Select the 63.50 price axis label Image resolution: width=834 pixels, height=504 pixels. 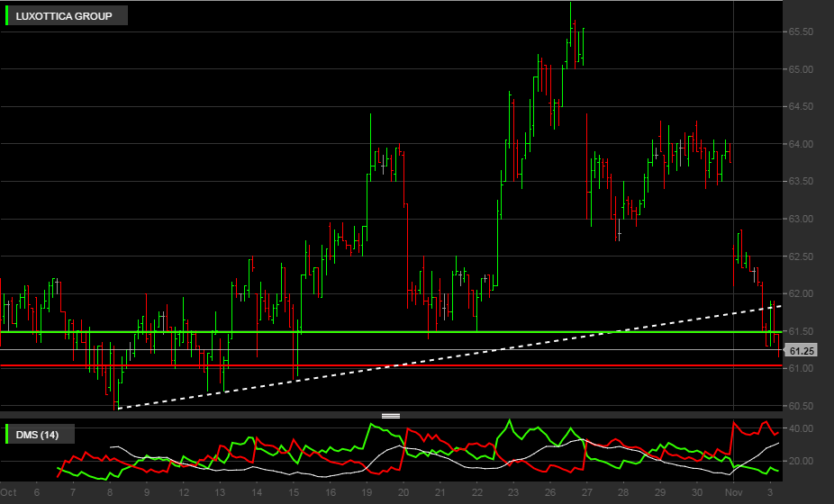point(801,181)
